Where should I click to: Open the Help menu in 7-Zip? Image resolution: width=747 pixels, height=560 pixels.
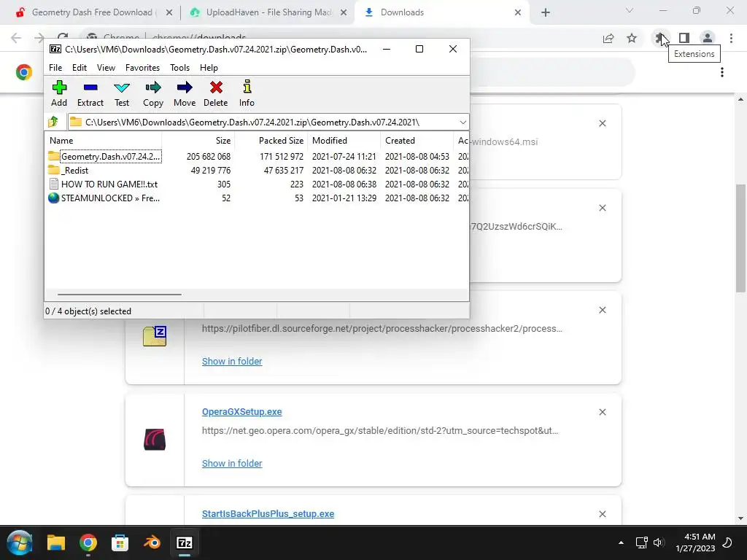pos(209,68)
